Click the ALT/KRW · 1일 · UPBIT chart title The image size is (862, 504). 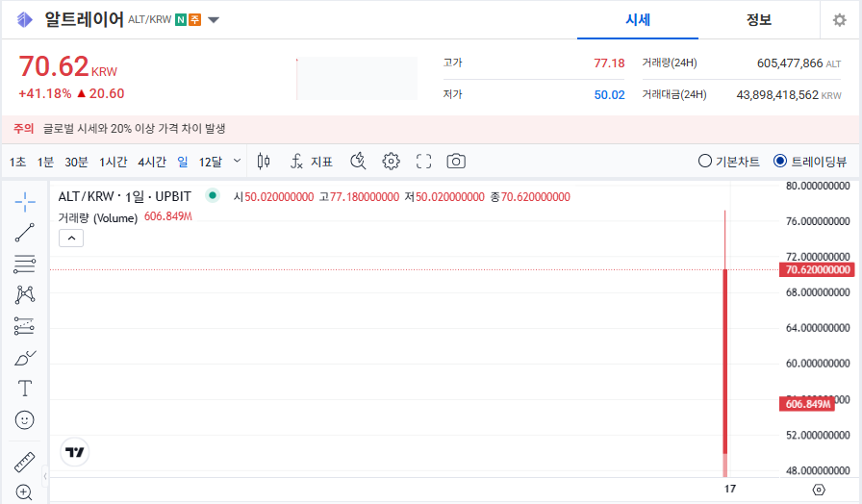click(125, 196)
